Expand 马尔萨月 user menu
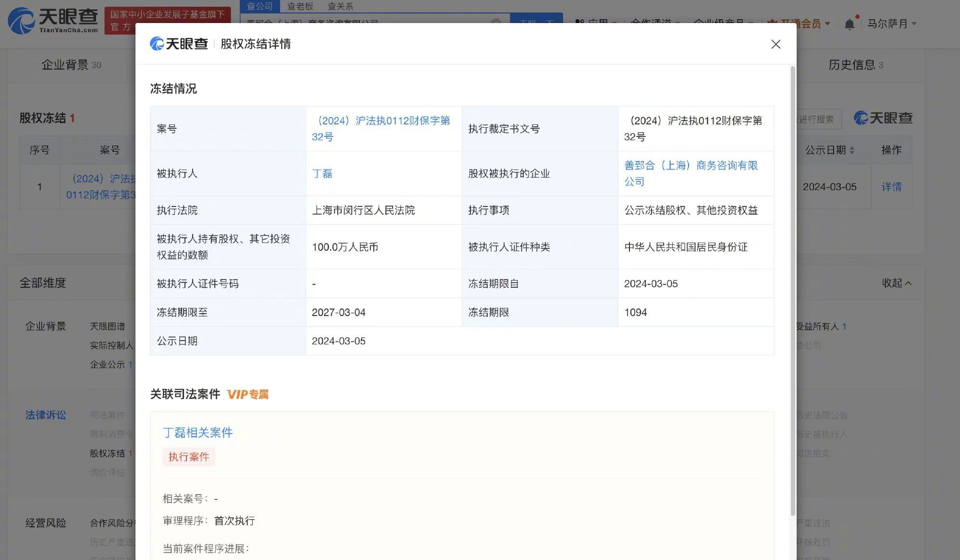The height and width of the screenshot is (560, 960). (x=892, y=24)
